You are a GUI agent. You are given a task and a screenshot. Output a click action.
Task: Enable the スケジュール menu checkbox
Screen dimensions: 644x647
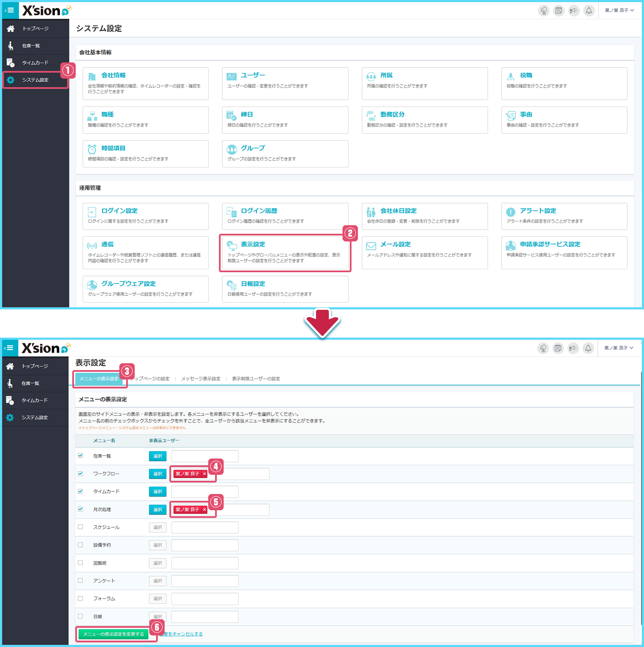(80, 527)
